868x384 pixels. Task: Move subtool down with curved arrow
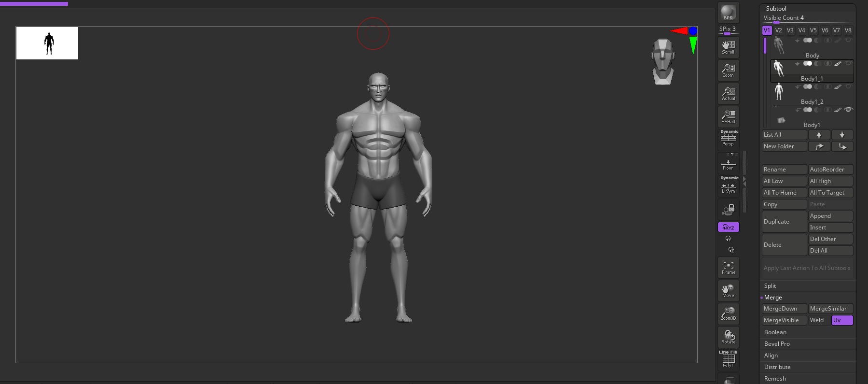(842, 146)
